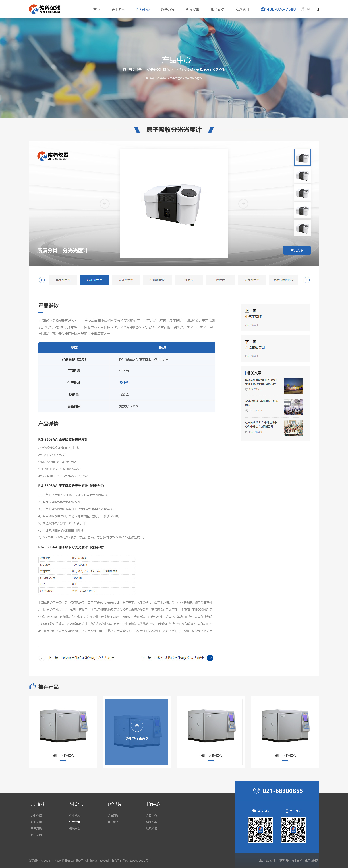Open footer link 视频中心

tap(75, 828)
